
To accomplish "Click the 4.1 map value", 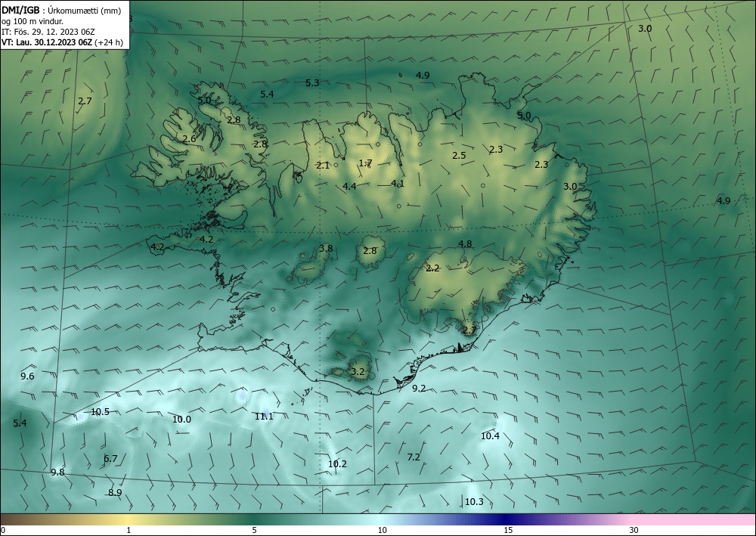I will click(x=398, y=183).
